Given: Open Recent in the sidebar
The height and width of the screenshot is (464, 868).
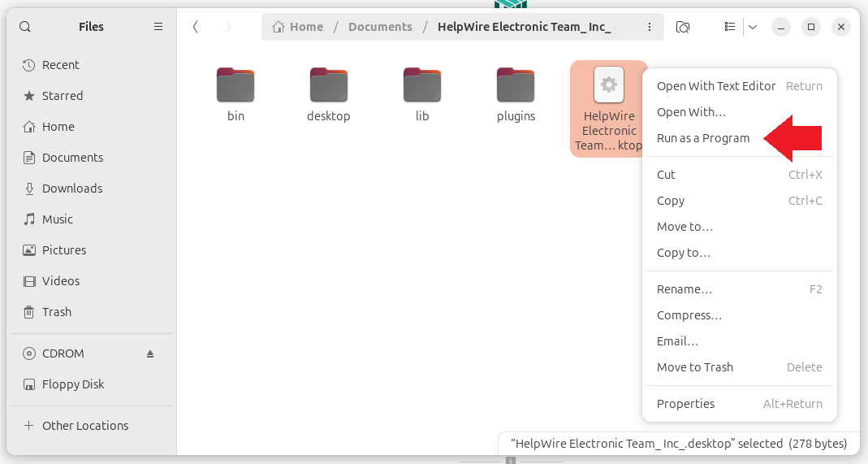Looking at the screenshot, I should coord(91,65).
